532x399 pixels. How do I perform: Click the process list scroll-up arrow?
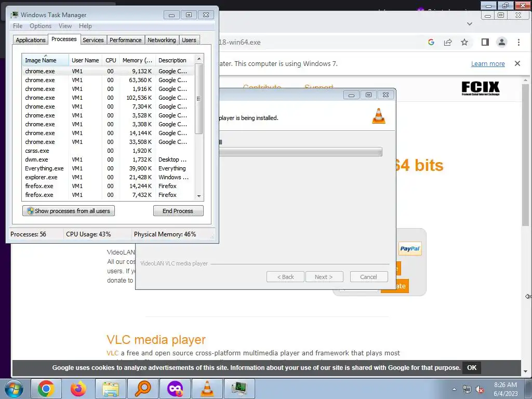[x=199, y=59]
